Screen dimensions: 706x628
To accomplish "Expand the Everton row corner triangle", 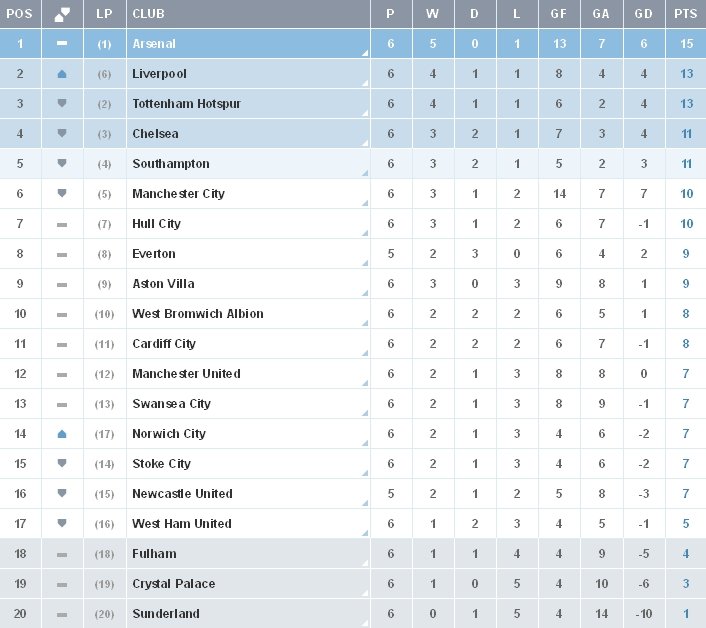I will coord(364,263).
